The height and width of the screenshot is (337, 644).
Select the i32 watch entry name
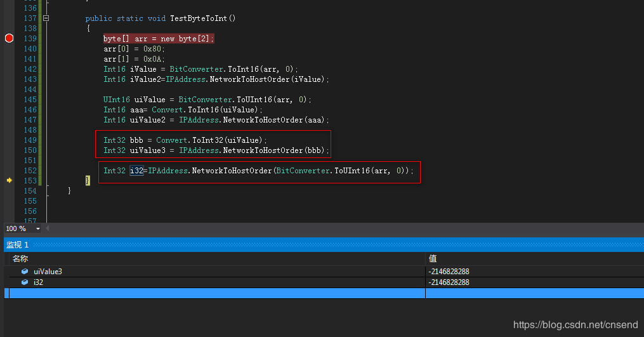[38, 282]
